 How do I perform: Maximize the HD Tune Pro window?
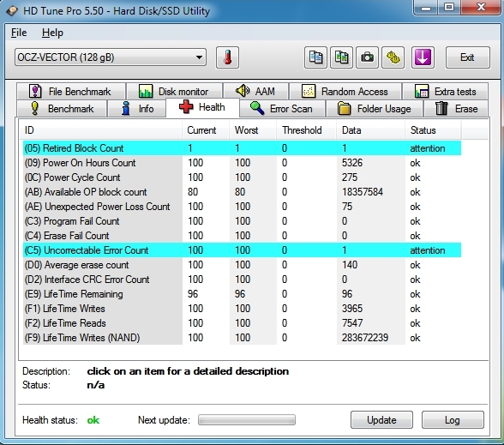pyautogui.click(x=449, y=7)
